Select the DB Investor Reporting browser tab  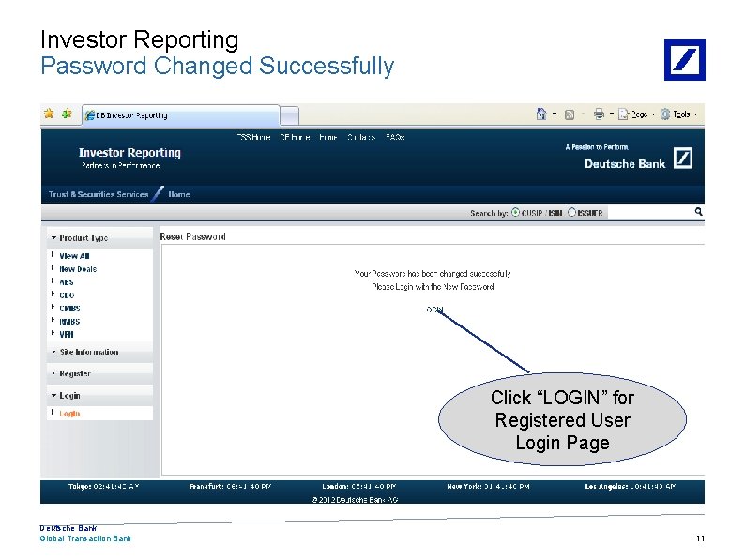coord(180,115)
